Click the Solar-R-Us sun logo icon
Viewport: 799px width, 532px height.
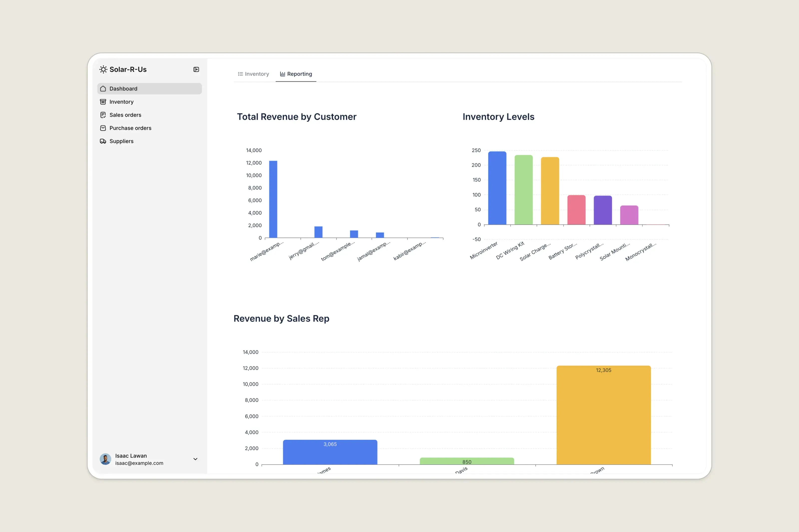pos(103,70)
